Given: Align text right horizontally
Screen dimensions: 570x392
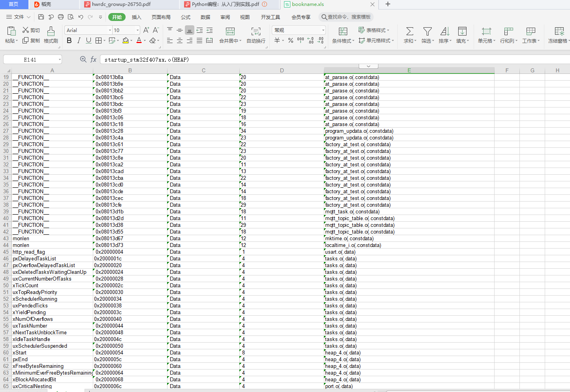Looking at the screenshot, I should click(x=190, y=40).
